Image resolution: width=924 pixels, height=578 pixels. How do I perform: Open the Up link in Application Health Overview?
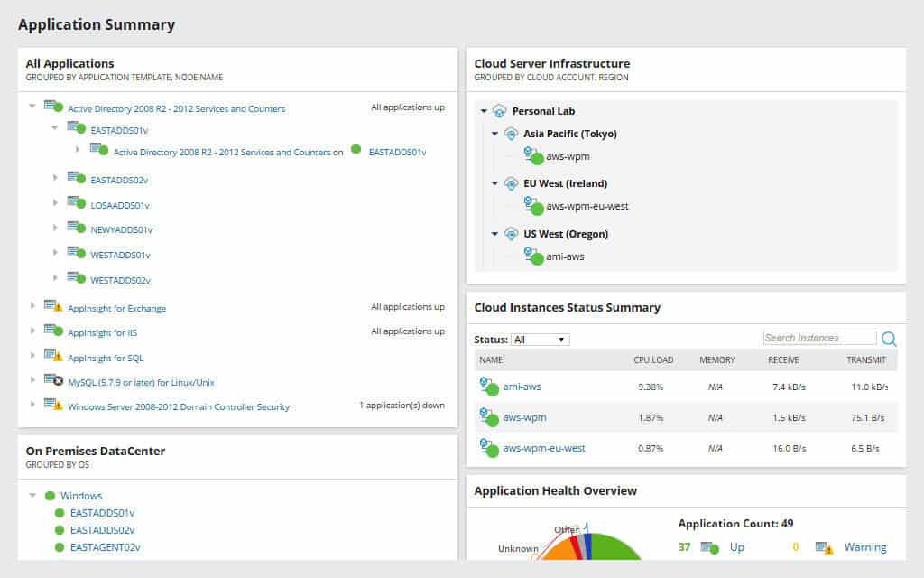click(x=736, y=547)
